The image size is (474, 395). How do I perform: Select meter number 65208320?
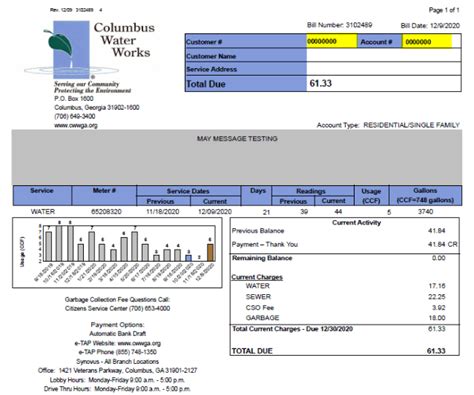pyautogui.click(x=106, y=212)
